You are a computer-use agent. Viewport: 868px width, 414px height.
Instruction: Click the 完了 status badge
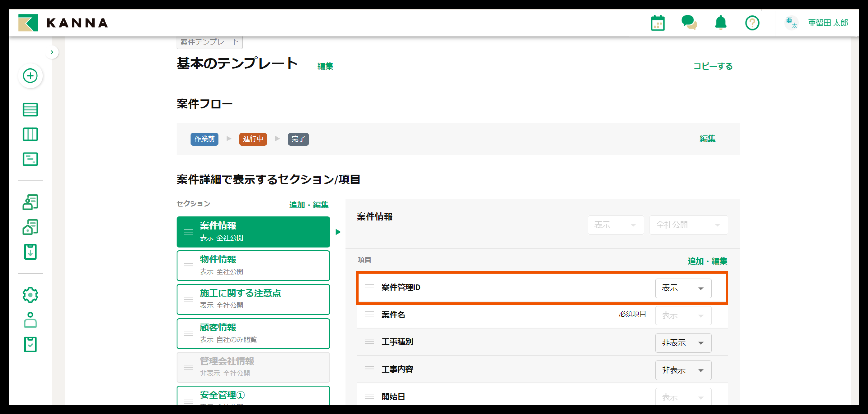[x=298, y=139]
